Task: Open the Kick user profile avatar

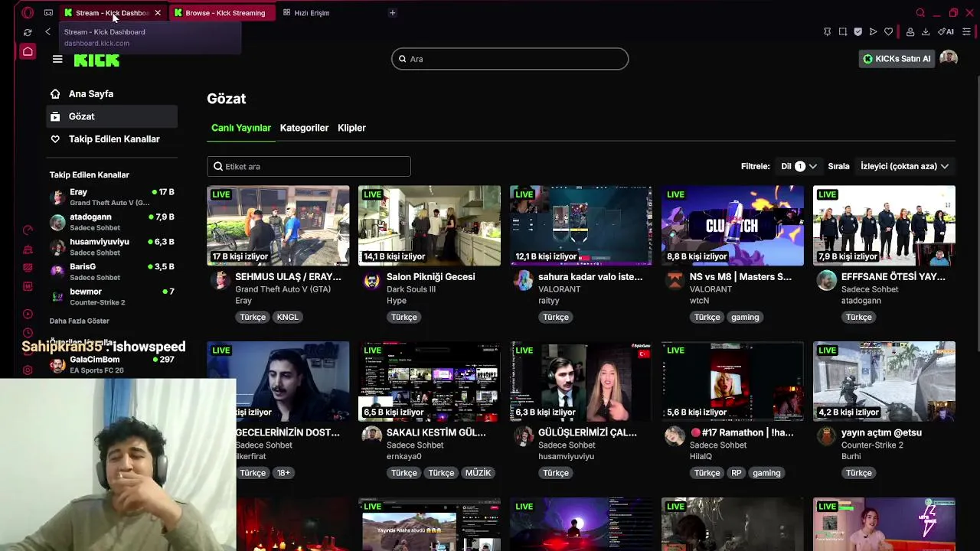Action: [949, 59]
